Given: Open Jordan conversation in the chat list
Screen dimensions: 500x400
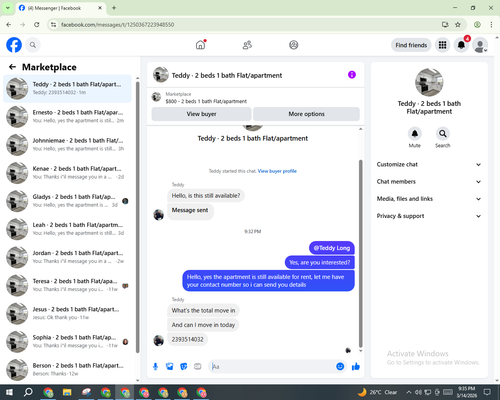Looking at the screenshot, I should pos(67,257).
